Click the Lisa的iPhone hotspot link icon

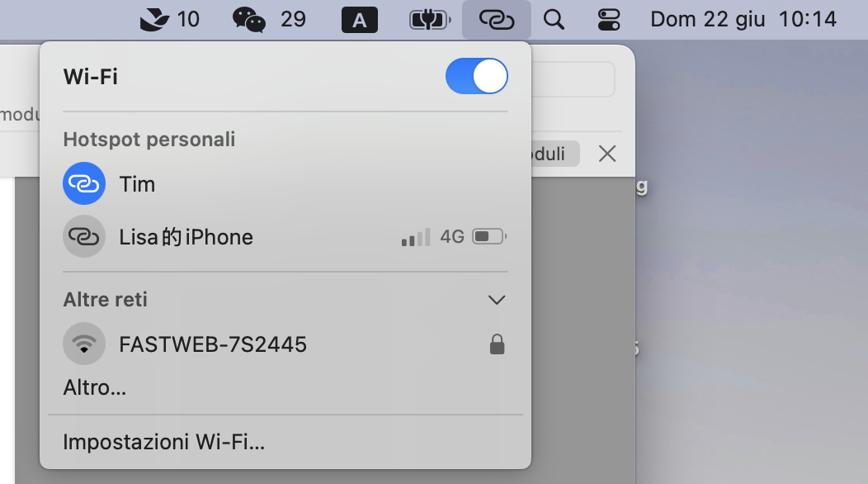click(x=84, y=237)
